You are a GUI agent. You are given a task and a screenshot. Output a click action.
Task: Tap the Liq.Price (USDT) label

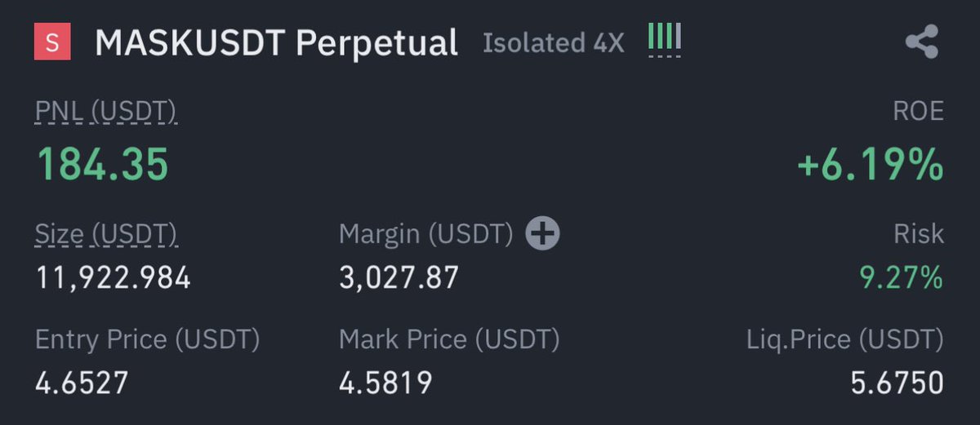[845, 340]
